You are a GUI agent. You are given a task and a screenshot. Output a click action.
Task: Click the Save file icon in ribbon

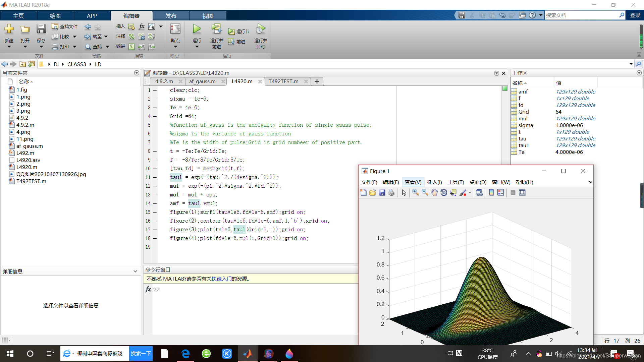(41, 29)
